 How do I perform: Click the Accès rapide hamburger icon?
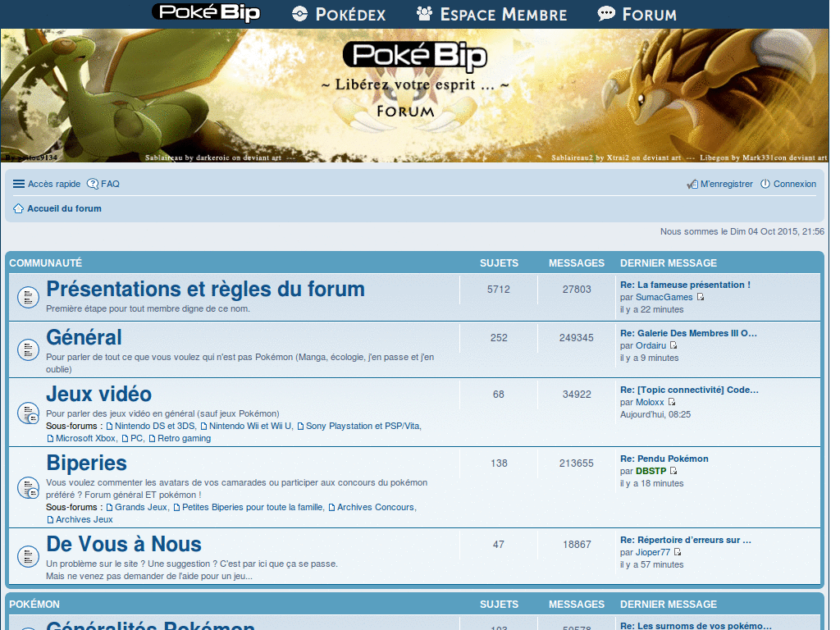pyautogui.click(x=17, y=184)
